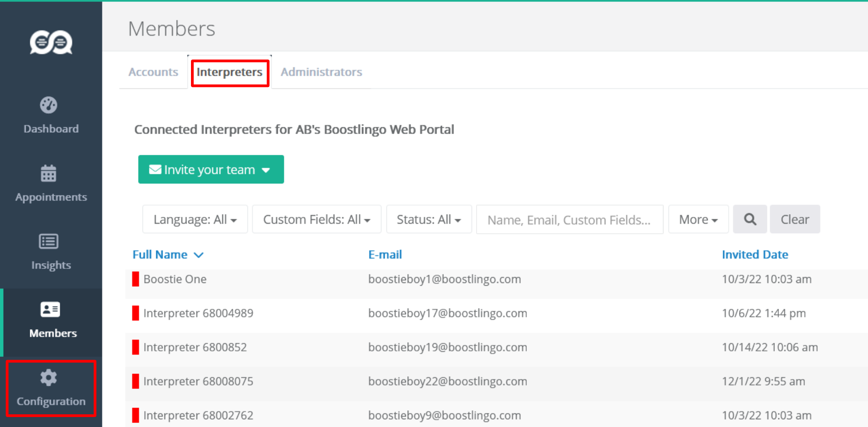Click the Invite your team button label
Viewport: 868px width, 427px height.
[x=210, y=170]
